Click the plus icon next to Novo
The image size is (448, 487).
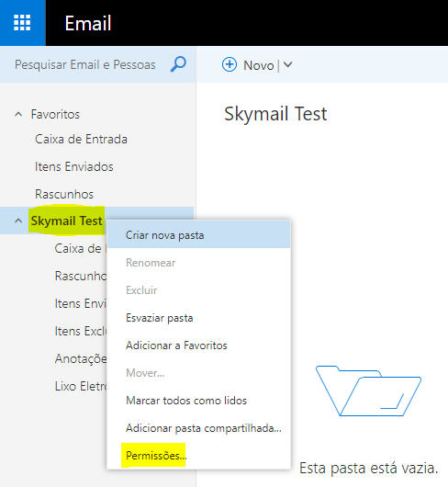pyautogui.click(x=230, y=64)
